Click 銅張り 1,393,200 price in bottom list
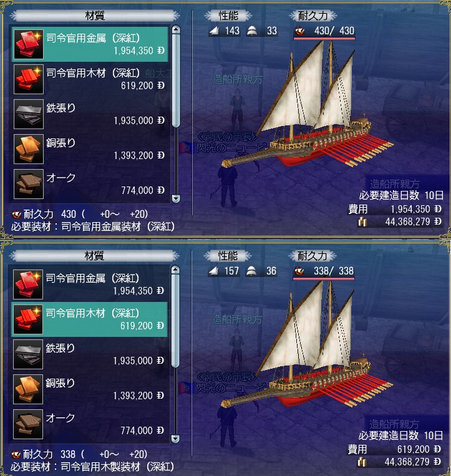 pyautogui.click(x=138, y=396)
